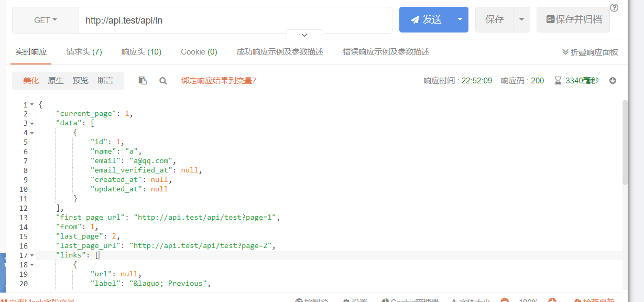Collapse the "data" array fold arrow on line 3
This screenshot has height=302, width=644.
point(32,124)
